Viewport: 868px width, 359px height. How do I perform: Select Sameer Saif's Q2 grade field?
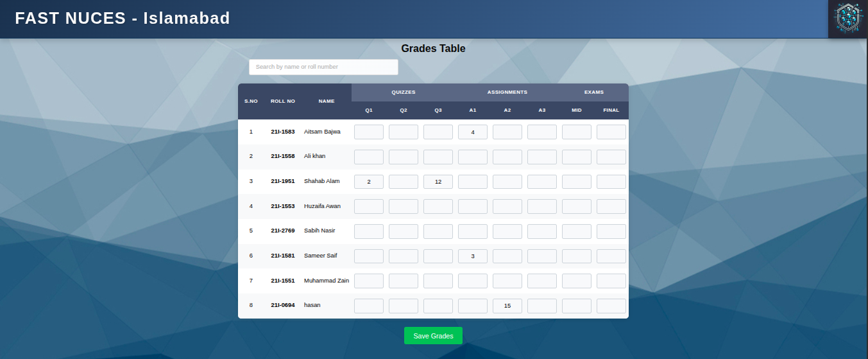pos(404,256)
